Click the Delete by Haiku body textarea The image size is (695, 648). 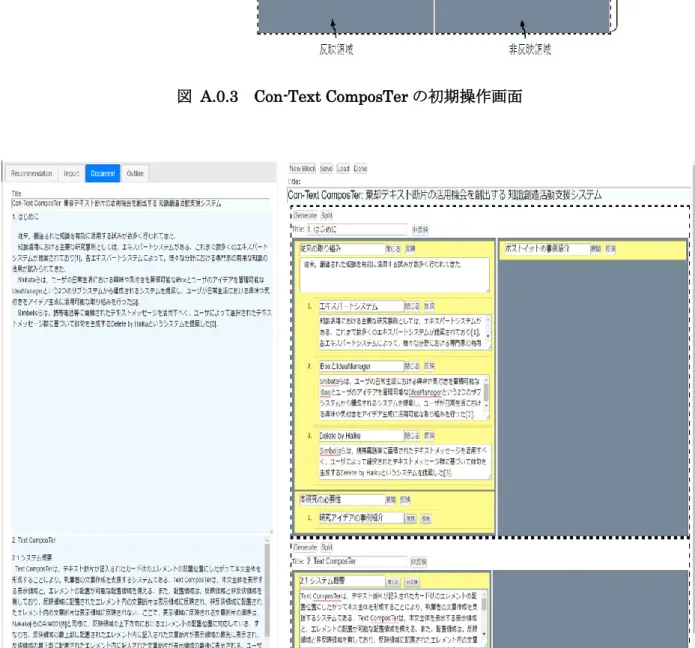(x=405, y=462)
